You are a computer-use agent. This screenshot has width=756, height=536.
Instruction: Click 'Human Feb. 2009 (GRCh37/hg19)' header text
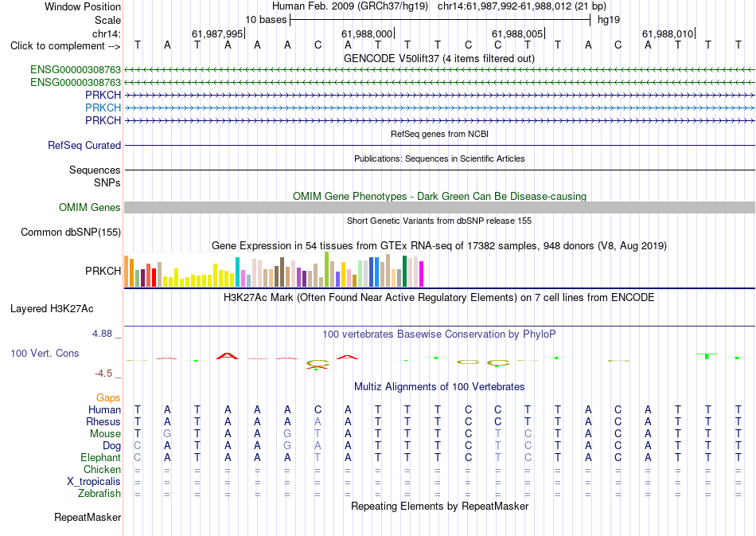pos(350,6)
